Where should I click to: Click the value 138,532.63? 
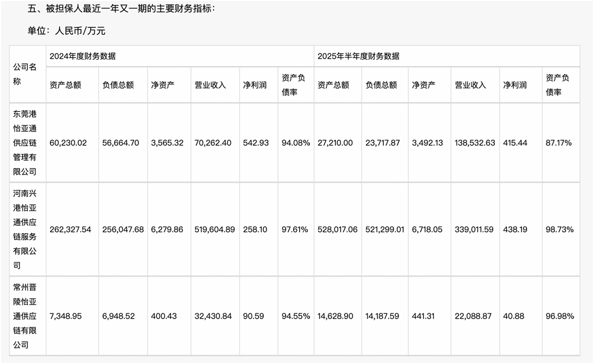point(475,143)
